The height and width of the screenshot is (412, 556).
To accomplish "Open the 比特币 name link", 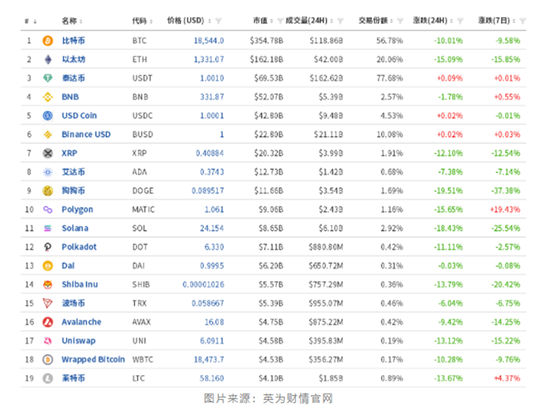I will tap(73, 41).
